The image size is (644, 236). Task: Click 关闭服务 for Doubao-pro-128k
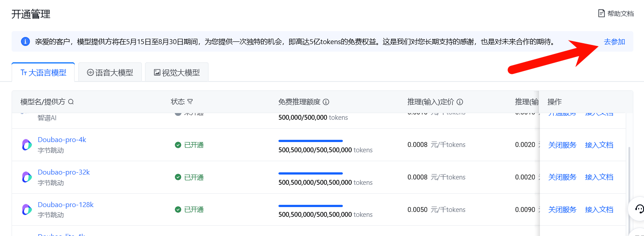click(562, 210)
